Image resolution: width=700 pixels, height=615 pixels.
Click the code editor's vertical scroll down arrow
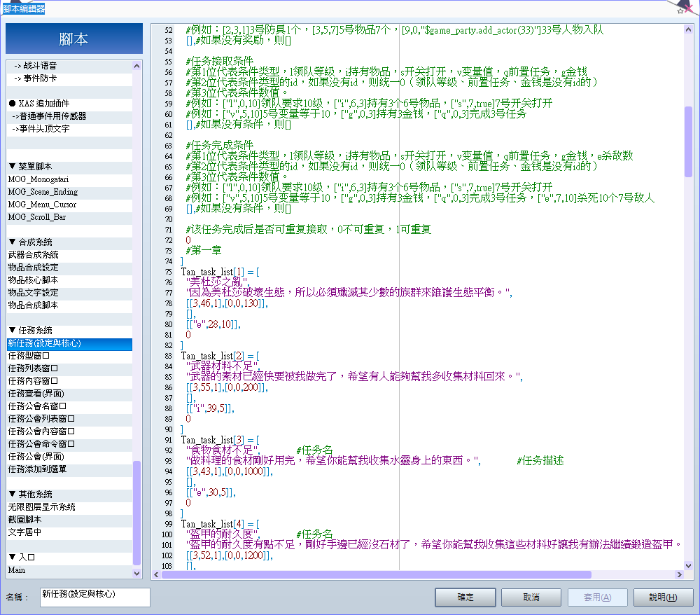tap(688, 565)
